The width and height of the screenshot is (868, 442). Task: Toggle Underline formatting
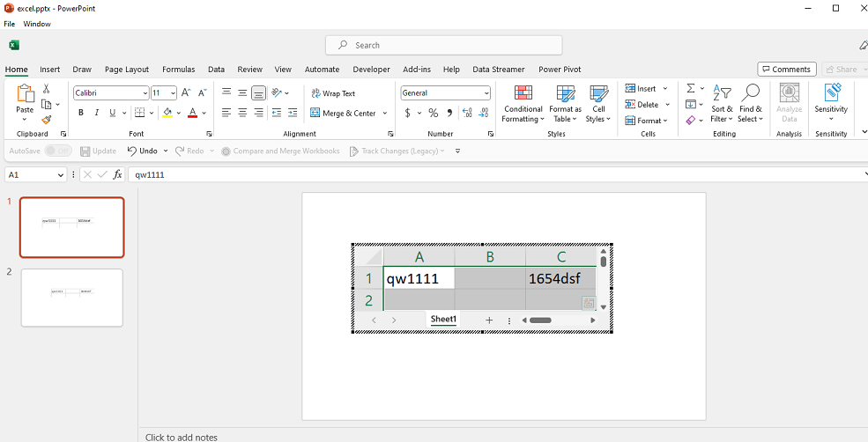pyautogui.click(x=113, y=113)
